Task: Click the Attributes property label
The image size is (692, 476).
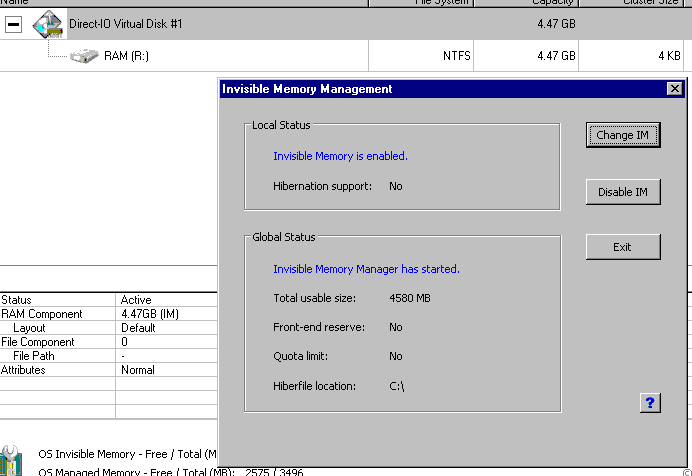Action: [x=23, y=370]
